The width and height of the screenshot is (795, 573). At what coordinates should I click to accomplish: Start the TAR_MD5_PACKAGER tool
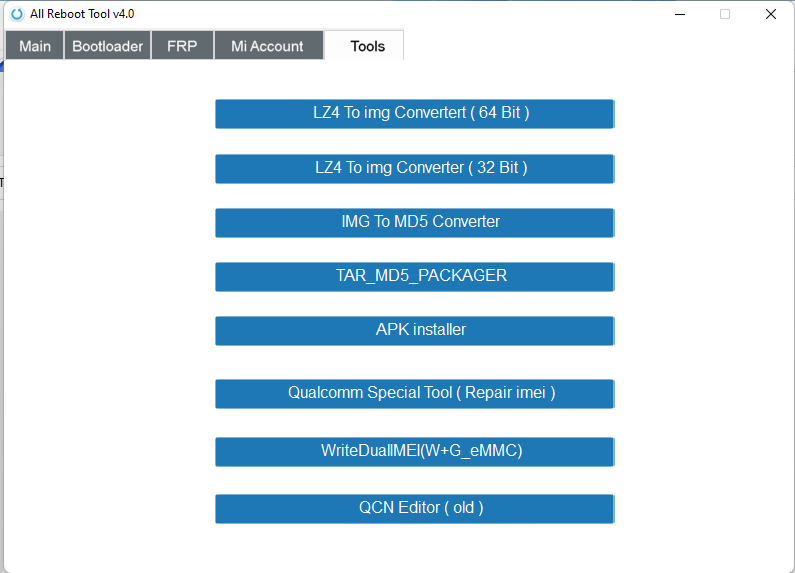pyautogui.click(x=414, y=276)
